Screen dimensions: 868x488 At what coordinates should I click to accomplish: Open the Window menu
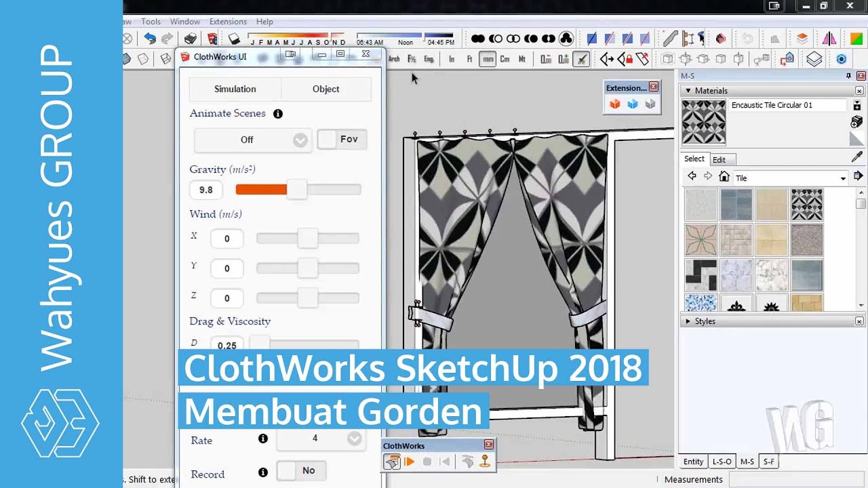pyautogui.click(x=184, y=22)
